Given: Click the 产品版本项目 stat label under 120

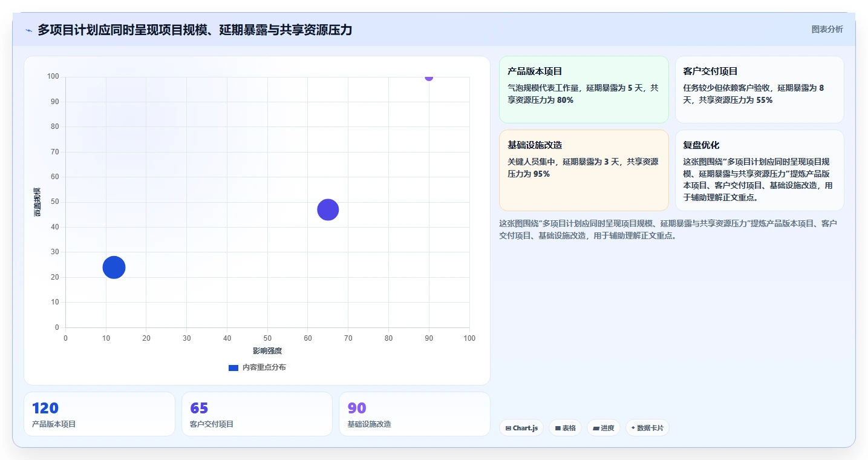Looking at the screenshot, I should 54,424.
